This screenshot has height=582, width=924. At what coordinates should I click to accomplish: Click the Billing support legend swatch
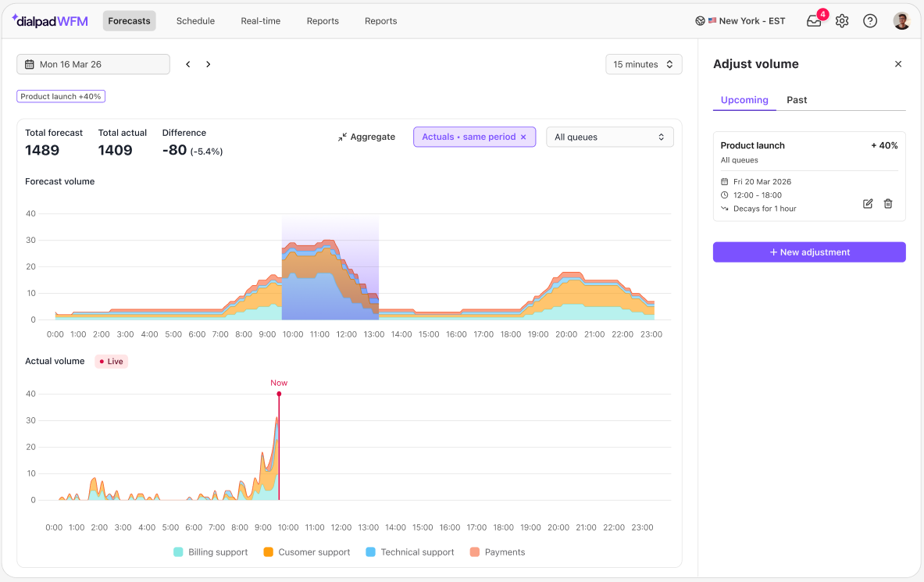point(178,552)
